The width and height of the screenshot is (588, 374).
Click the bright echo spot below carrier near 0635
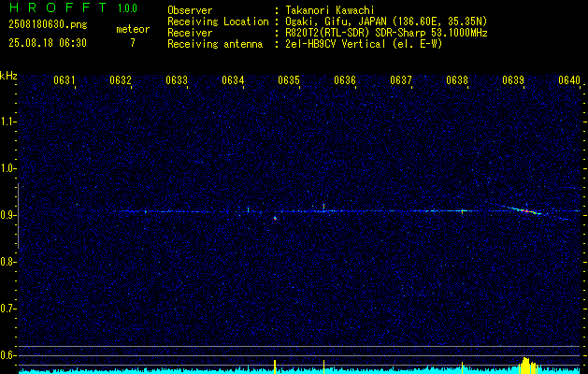click(275, 218)
